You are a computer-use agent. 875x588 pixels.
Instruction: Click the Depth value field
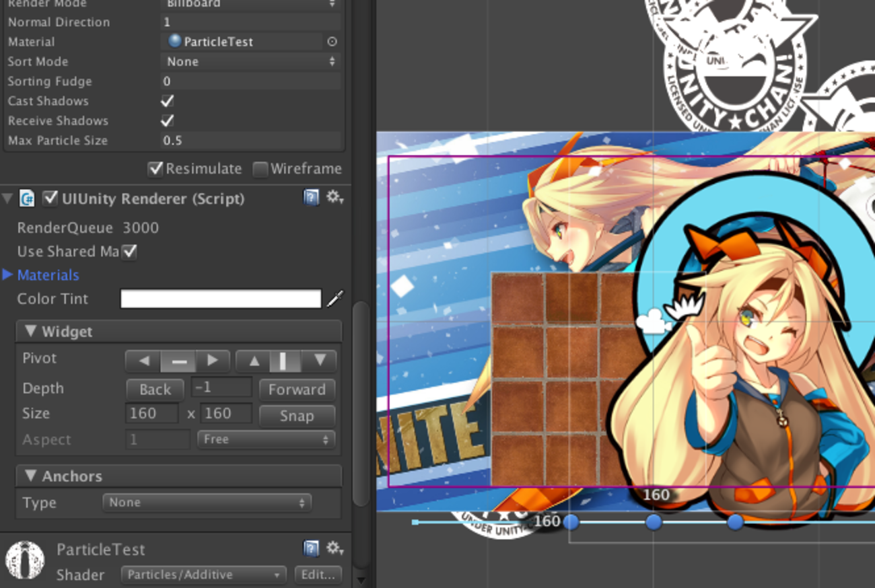coord(221,388)
